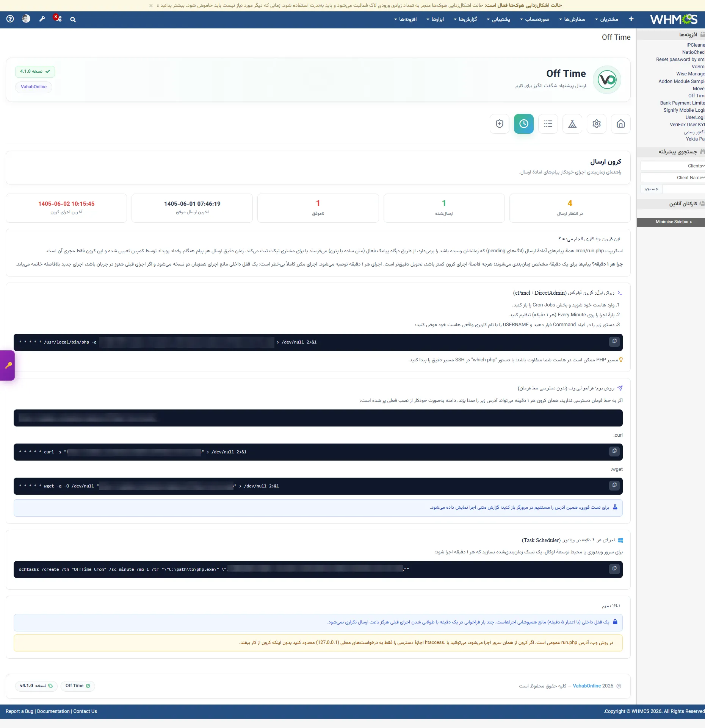The width and height of the screenshot is (705, 728).
Task: Copy the wget cron command
Action: 614,485
